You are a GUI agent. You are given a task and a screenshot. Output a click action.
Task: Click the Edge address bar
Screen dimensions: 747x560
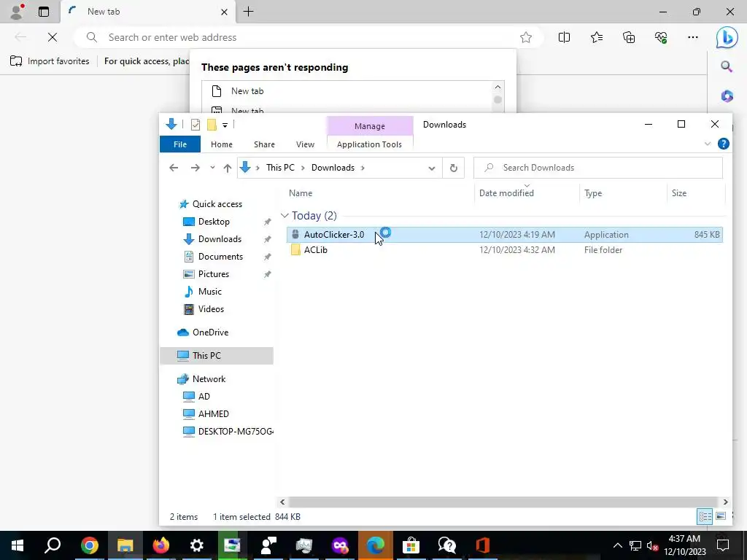(307, 37)
